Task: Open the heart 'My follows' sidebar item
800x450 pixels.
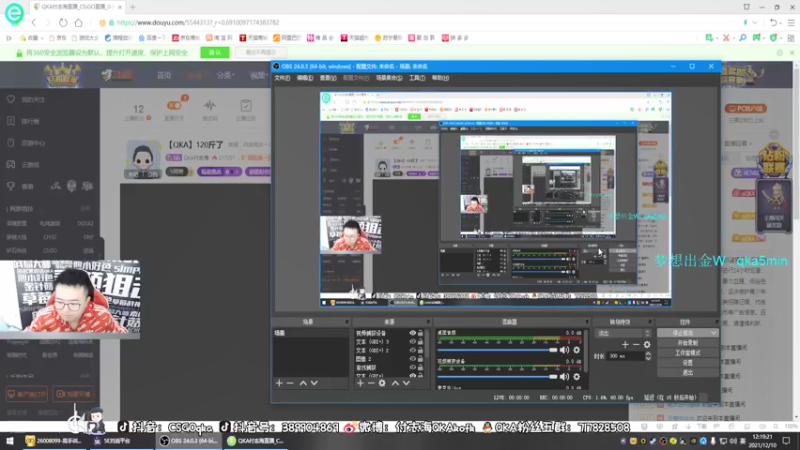Action: click(x=27, y=99)
